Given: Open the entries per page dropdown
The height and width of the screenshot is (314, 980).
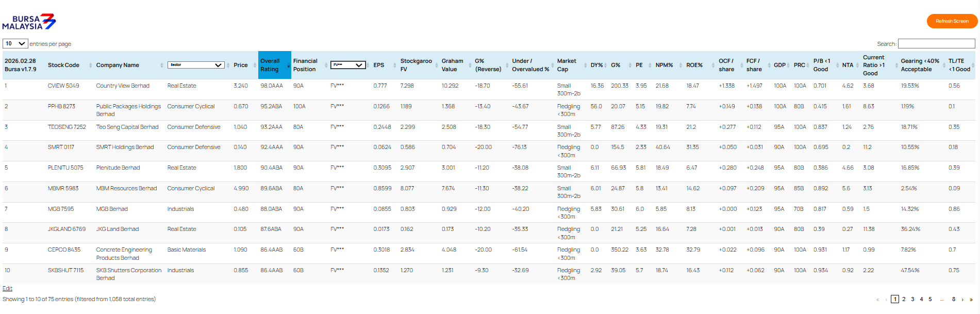Looking at the screenshot, I should (x=15, y=44).
